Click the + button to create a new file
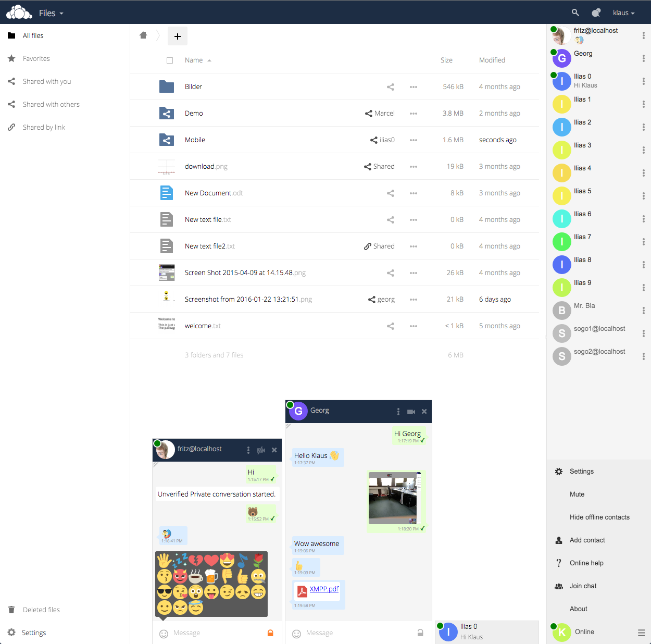This screenshot has height=644, width=651. pos(178,36)
